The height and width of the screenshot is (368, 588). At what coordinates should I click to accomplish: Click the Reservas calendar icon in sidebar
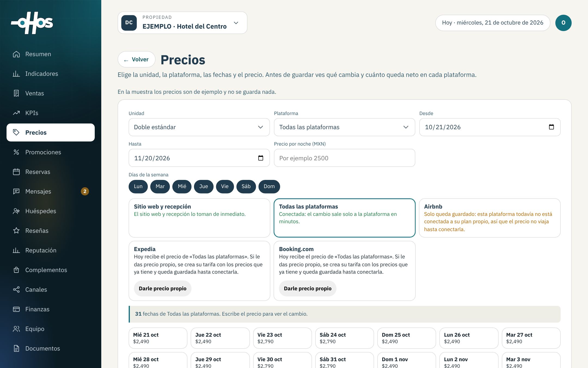[x=16, y=172]
